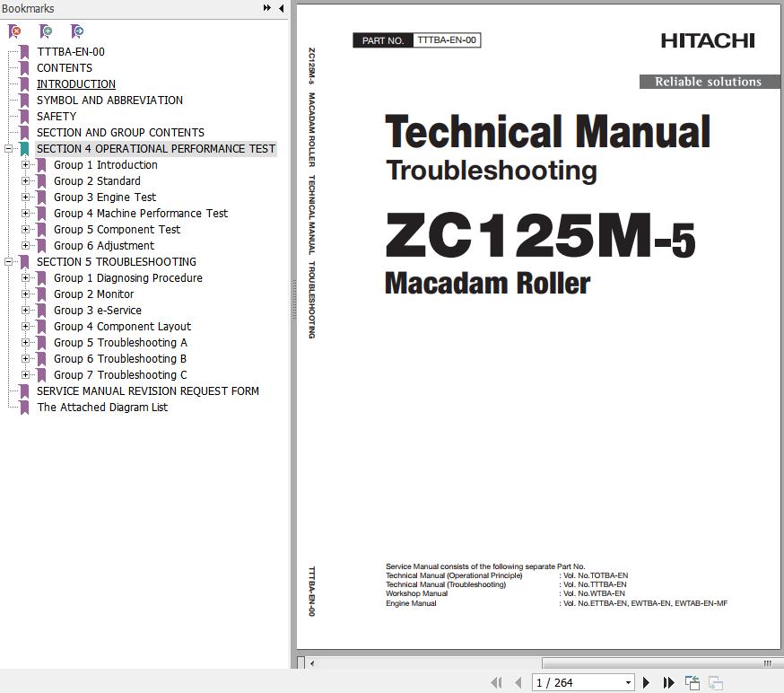The width and height of the screenshot is (784, 693).
Task: Expand Group 7 Troubleshooting C
Action: [x=25, y=374]
